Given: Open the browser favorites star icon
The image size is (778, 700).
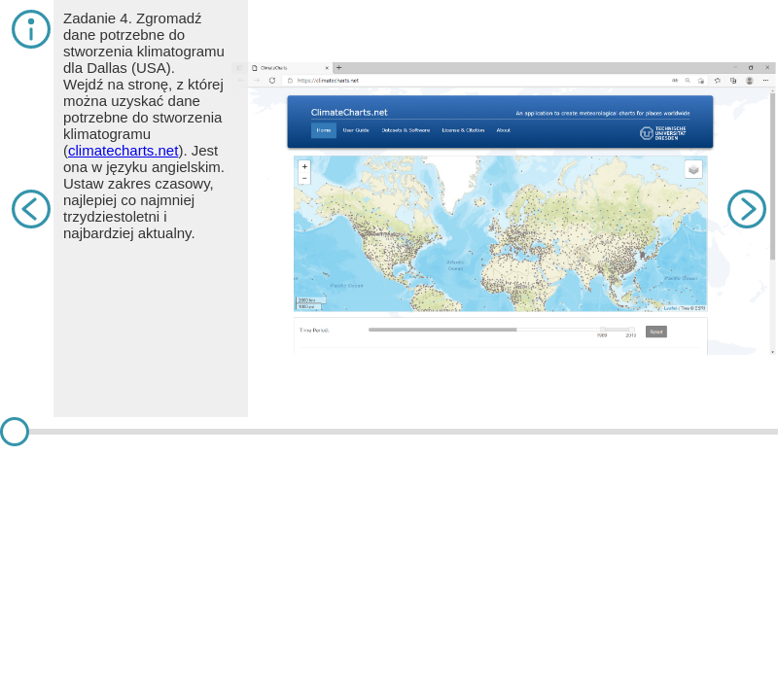Looking at the screenshot, I should [718, 81].
